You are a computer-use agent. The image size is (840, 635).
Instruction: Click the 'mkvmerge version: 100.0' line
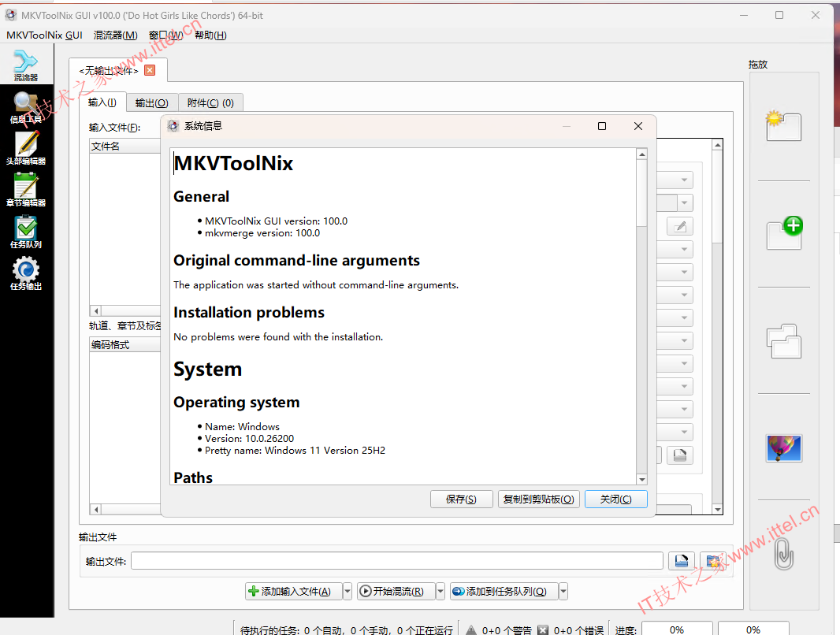click(262, 233)
